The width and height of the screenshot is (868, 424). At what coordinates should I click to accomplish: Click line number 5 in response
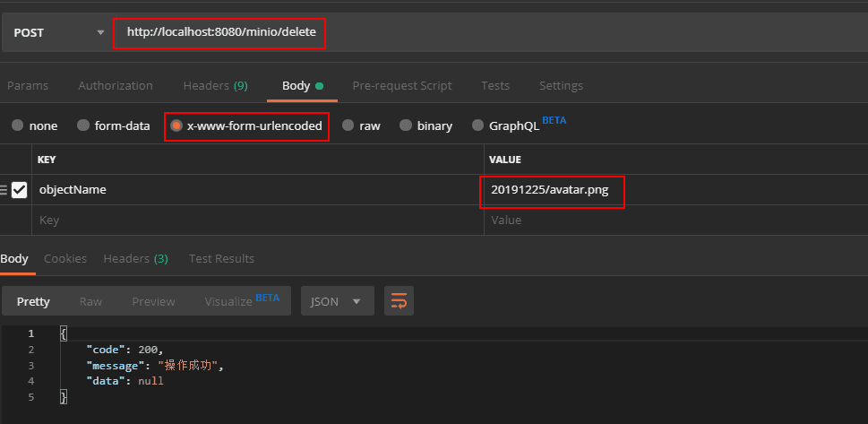click(31, 397)
